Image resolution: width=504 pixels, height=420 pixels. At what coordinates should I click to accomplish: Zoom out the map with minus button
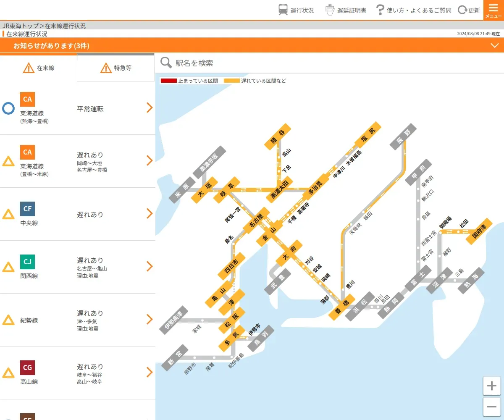pyautogui.click(x=492, y=407)
